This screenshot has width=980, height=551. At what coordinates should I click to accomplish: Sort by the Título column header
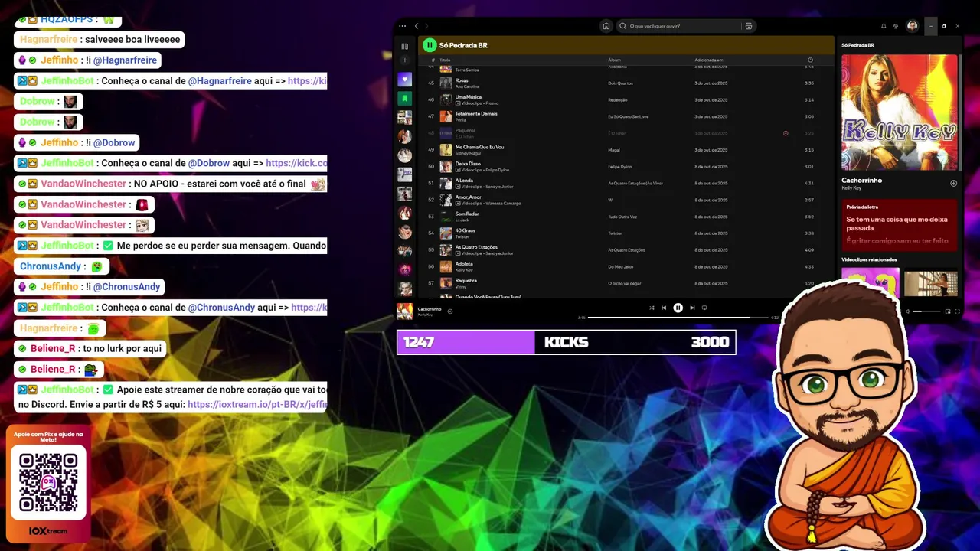click(x=445, y=60)
